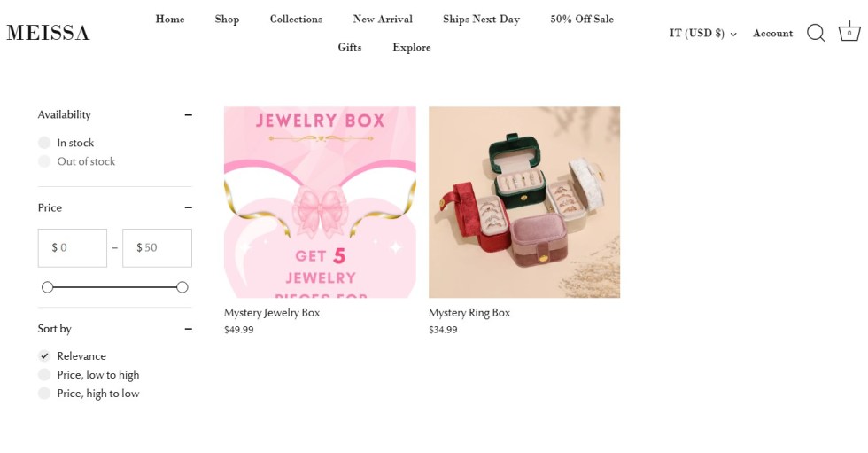Collapse the Sort by section
The image size is (868, 453).
[x=188, y=329]
